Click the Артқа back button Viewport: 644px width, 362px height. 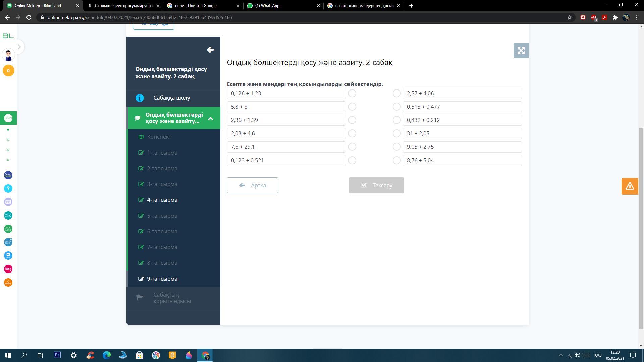click(x=253, y=185)
